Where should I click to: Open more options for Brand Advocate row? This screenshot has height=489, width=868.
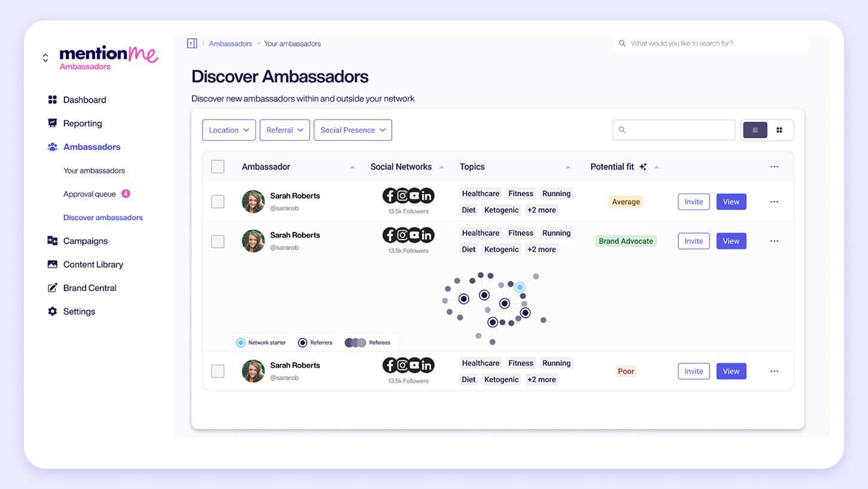tap(774, 241)
